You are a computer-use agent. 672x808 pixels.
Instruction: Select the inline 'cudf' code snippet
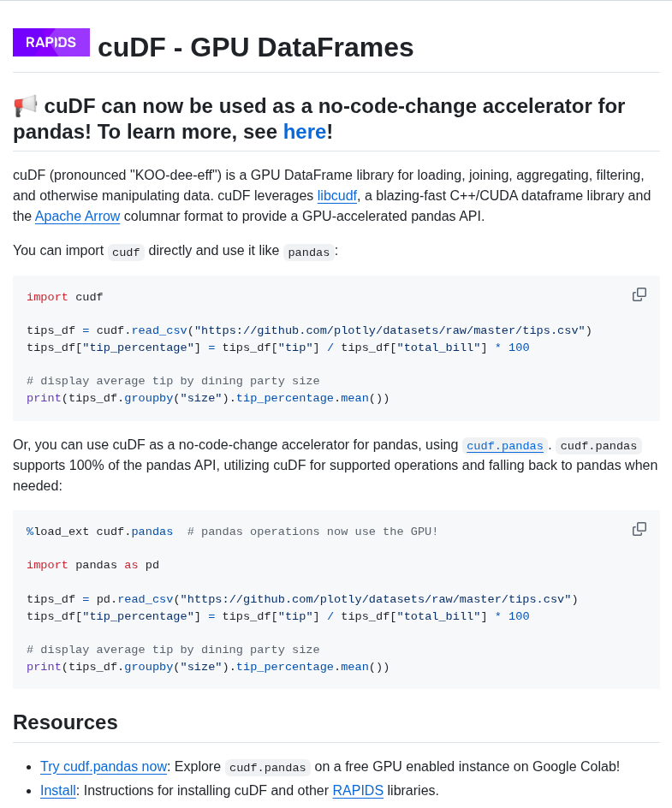tap(125, 253)
